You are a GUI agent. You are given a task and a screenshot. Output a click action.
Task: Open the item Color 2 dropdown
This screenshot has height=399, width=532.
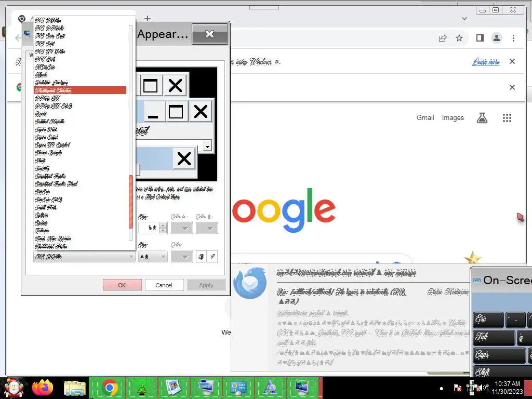tap(207, 228)
